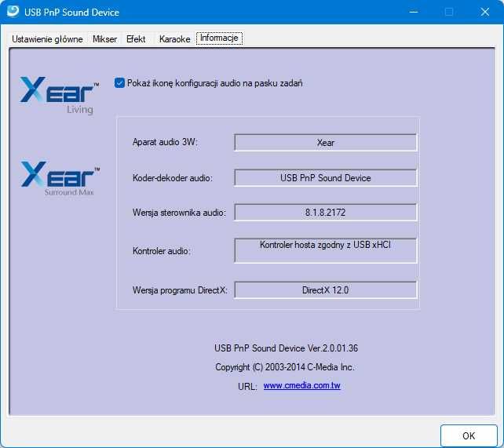Viewport: 504px width, 448px height.
Task: Click the Aparat audio 3W label
Action: coord(165,142)
